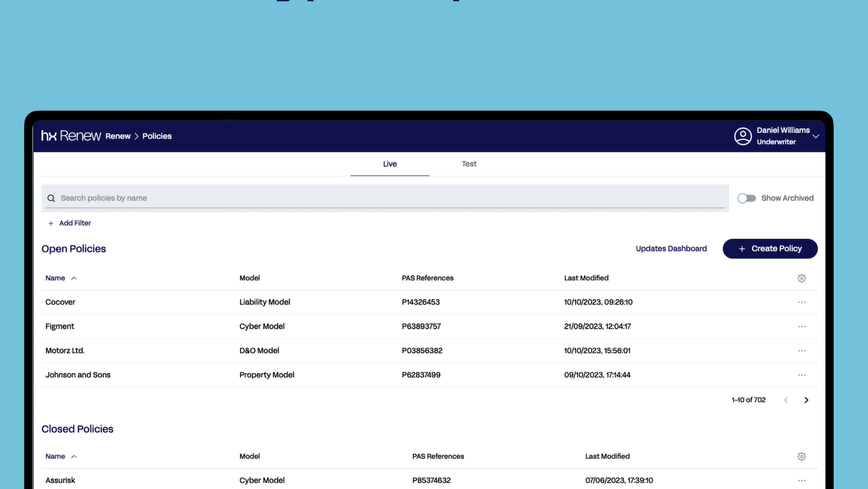This screenshot has height=489, width=868.
Task: Sort Closed Policies by Name column
Action: (61, 456)
